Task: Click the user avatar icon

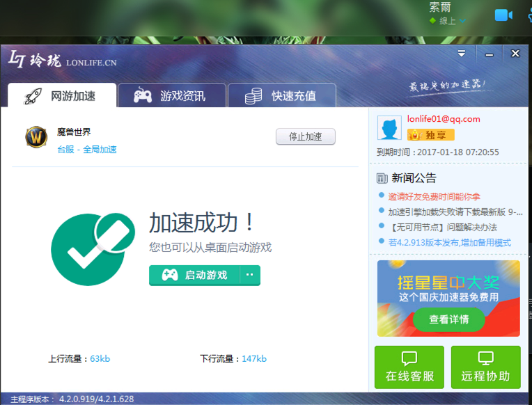Action: [389, 127]
